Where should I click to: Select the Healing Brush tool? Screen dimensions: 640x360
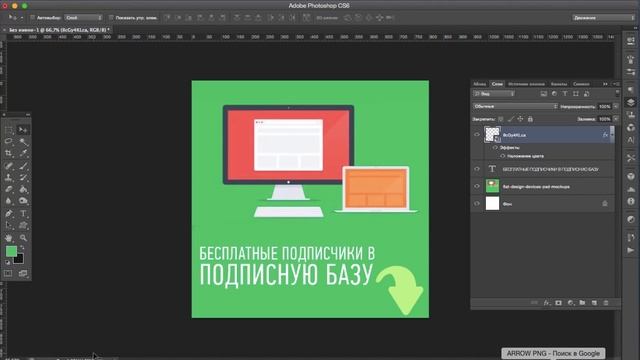tap(9, 166)
